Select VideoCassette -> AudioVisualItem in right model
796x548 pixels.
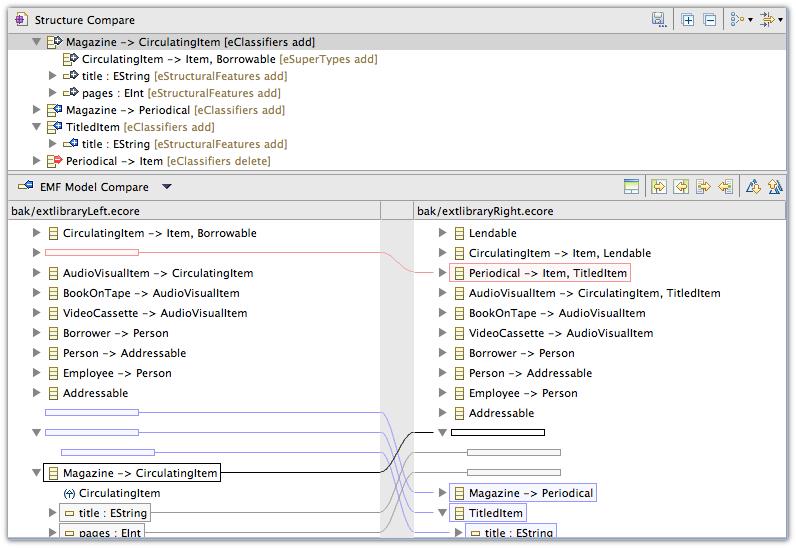pos(561,333)
